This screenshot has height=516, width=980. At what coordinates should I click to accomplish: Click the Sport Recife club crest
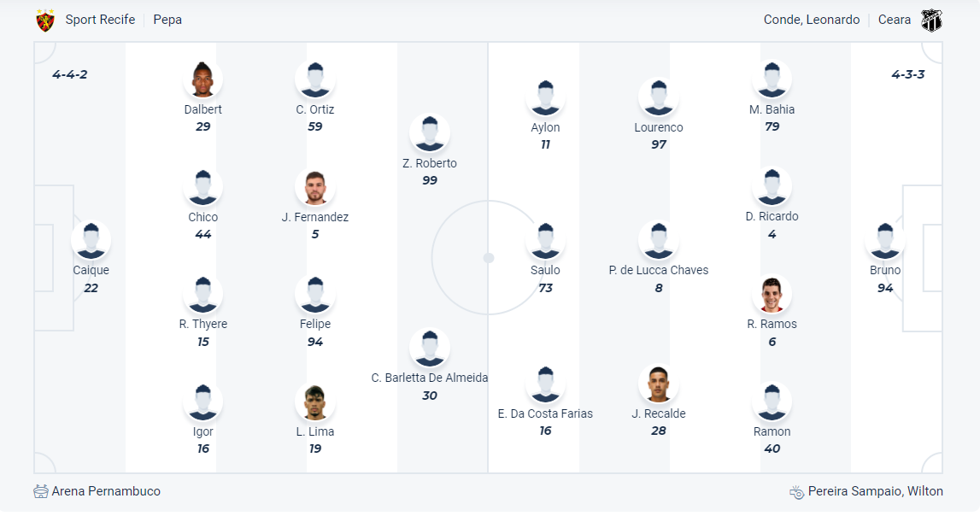(45, 21)
